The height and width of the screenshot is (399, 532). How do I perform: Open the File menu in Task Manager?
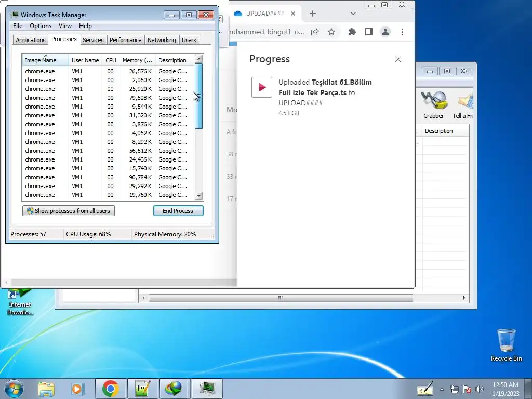[18, 26]
